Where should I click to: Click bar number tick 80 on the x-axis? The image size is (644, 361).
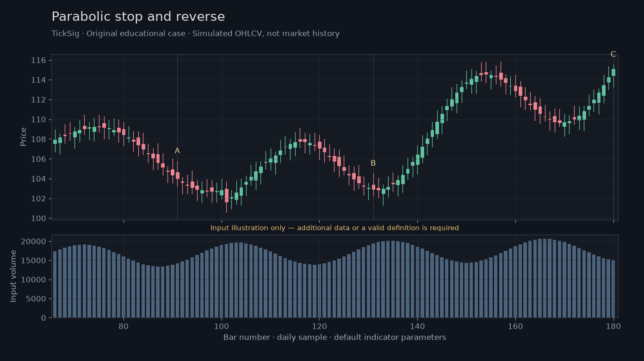(x=124, y=325)
